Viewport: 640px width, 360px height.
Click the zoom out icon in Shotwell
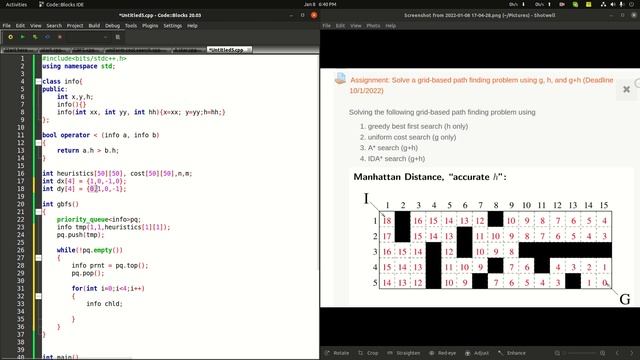click(557, 353)
